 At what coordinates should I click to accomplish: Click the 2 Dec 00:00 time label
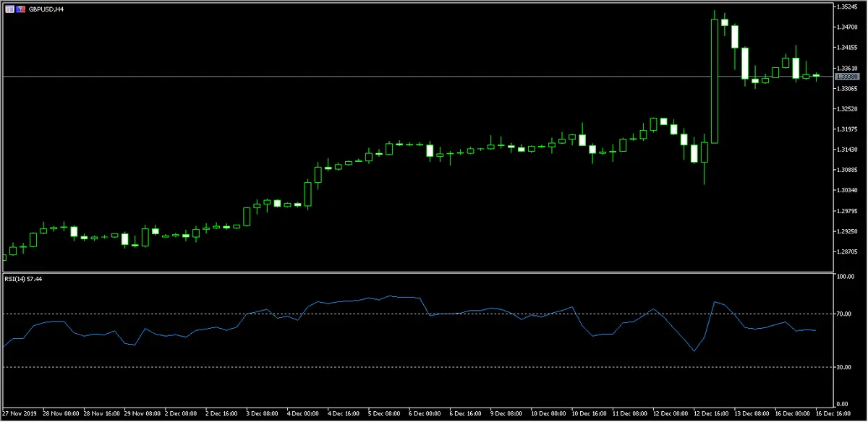pyautogui.click(x=181, y=414)
